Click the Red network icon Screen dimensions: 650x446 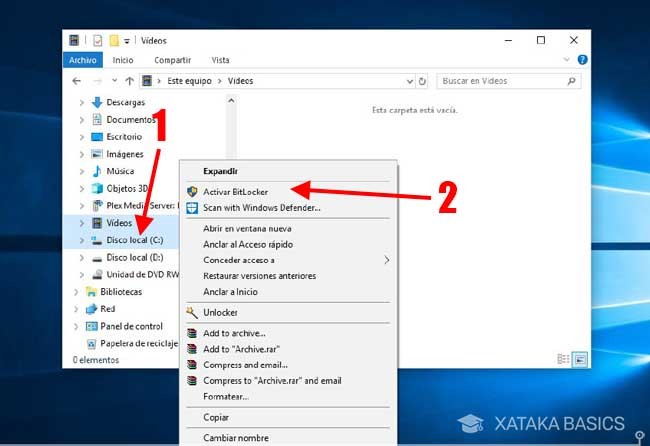click(x=91, y=309)
